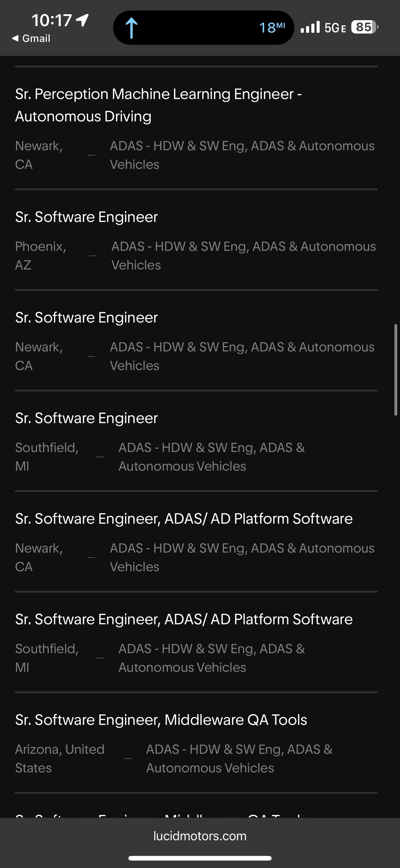Tap the lucidmotors.com address bar
The image size is (400, 868).
200,836
